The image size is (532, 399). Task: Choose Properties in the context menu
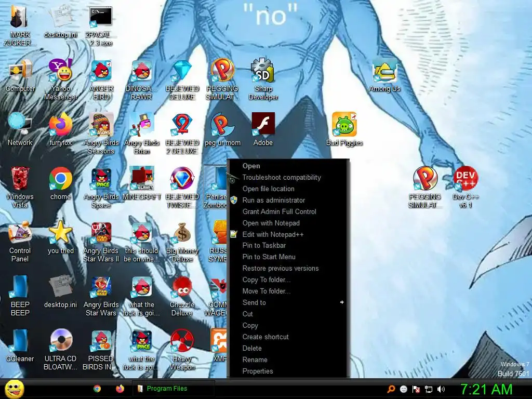[288, 371]
